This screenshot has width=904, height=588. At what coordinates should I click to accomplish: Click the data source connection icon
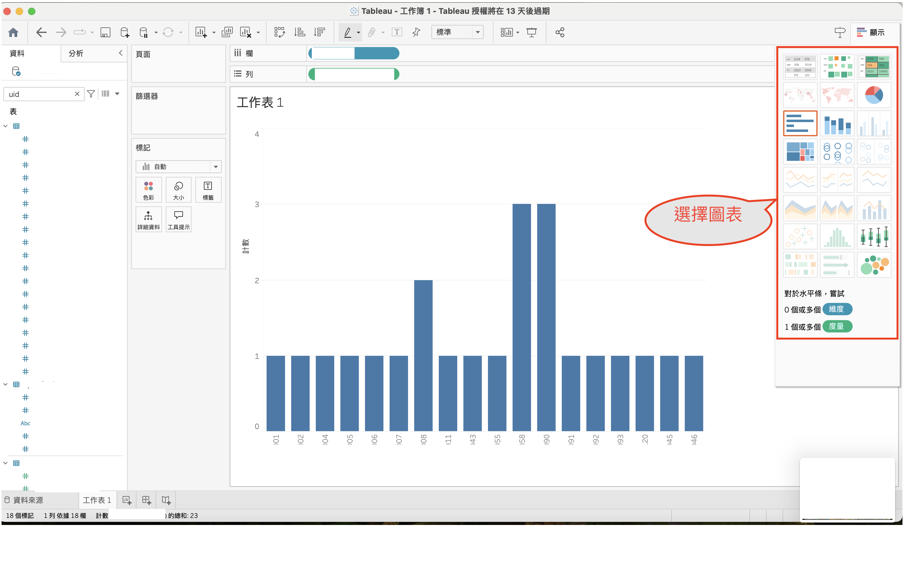point(16,71)
